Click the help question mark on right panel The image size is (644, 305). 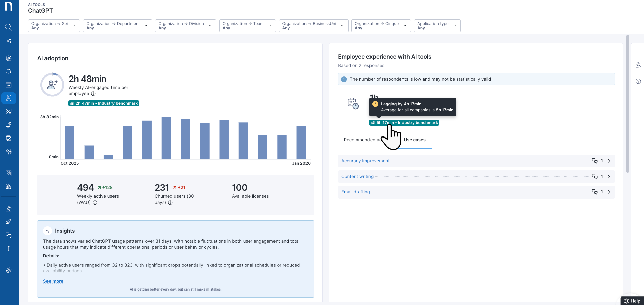638,81
